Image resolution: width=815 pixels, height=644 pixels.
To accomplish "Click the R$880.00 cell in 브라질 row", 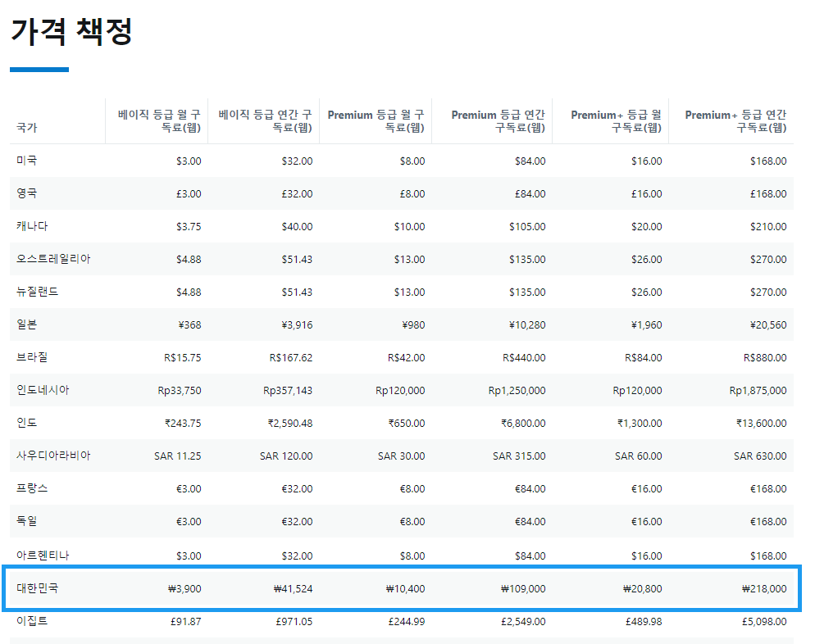I will [765, 357].
